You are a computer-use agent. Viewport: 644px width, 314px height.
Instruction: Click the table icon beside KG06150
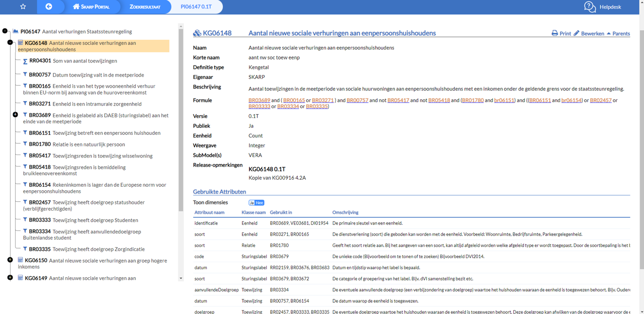coord(21,260)
